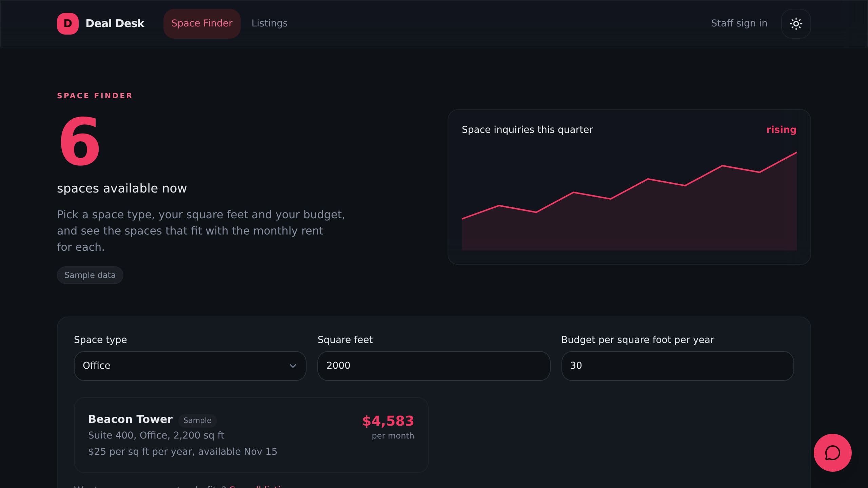The height and width of the screenshot is (488, 868).
Task: Click the Space inquiries line chart
Action: [629, 201]
